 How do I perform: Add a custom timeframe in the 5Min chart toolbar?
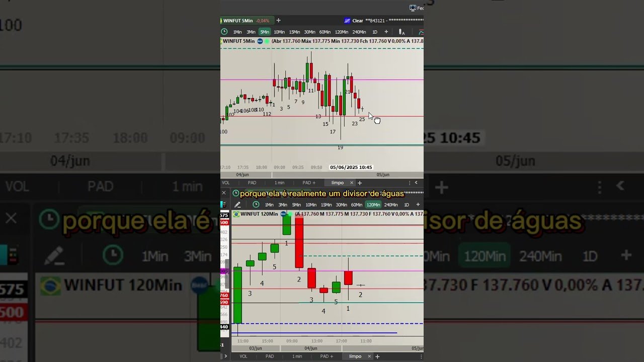(x=386, y=32)
